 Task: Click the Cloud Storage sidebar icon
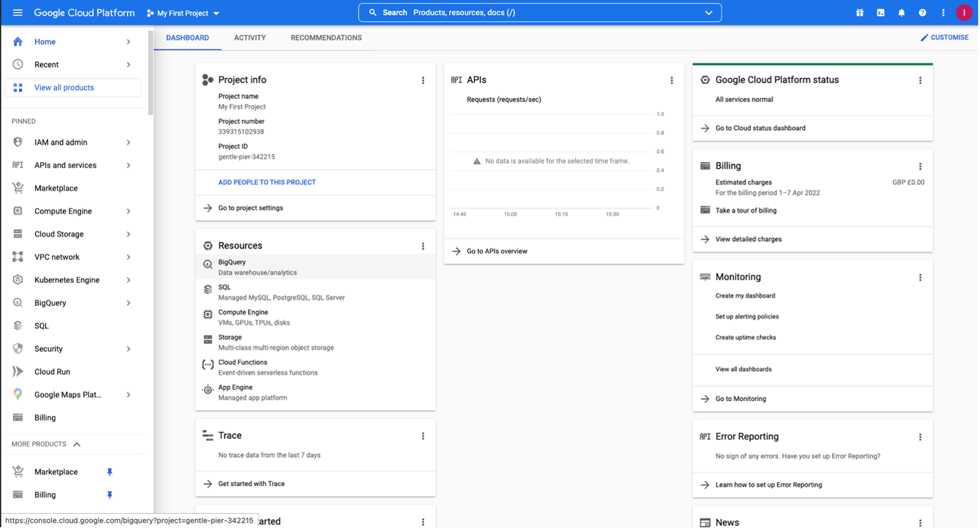18,234
